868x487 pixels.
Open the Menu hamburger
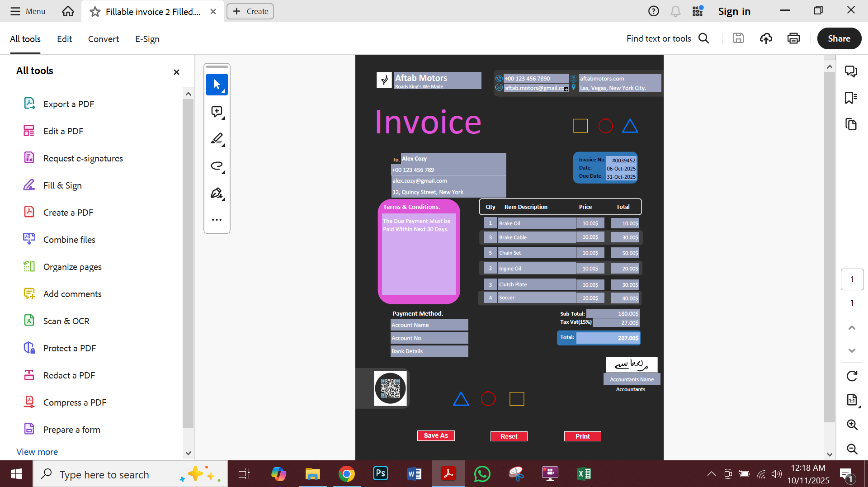click(x=28, y=11)
